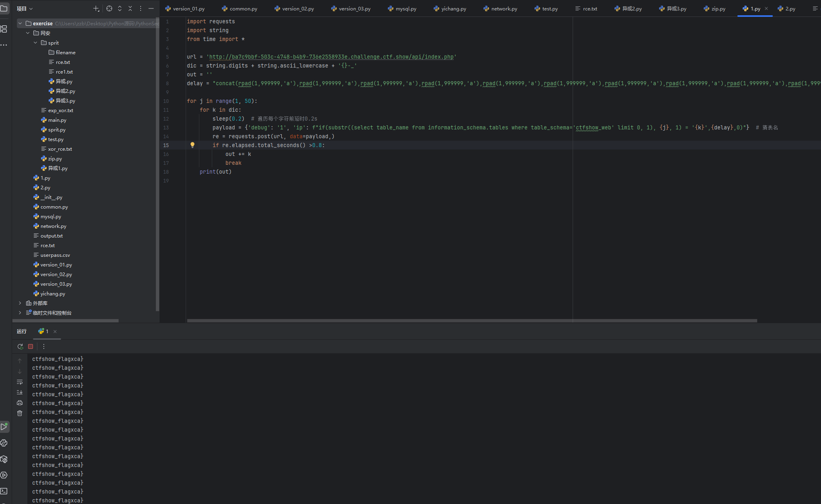Click the select opened file target icon

[109, 8]
